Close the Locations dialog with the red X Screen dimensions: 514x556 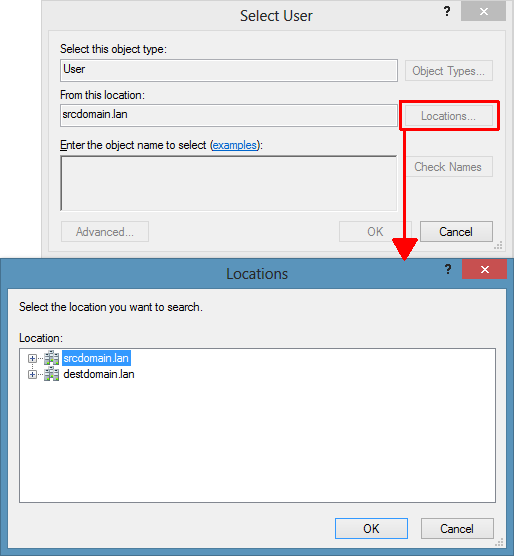click(x=485, y=269)
